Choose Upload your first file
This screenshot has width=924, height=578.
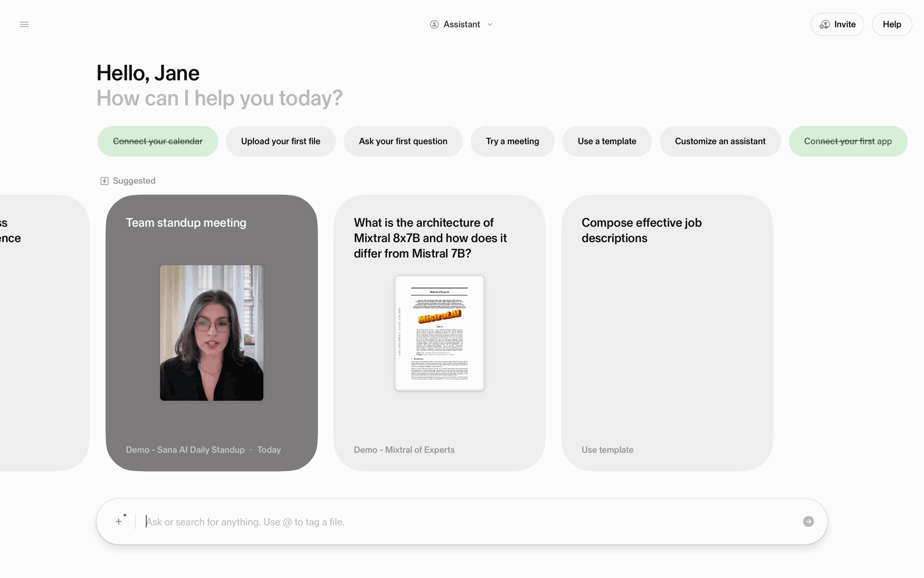281,141
